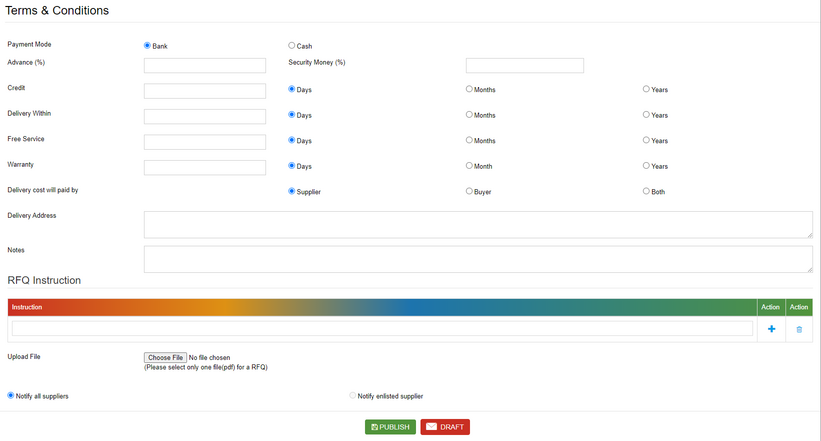Click the trash icon to delete instruction
This screenshot has width=821, height=441.
(x=799, y=329)
